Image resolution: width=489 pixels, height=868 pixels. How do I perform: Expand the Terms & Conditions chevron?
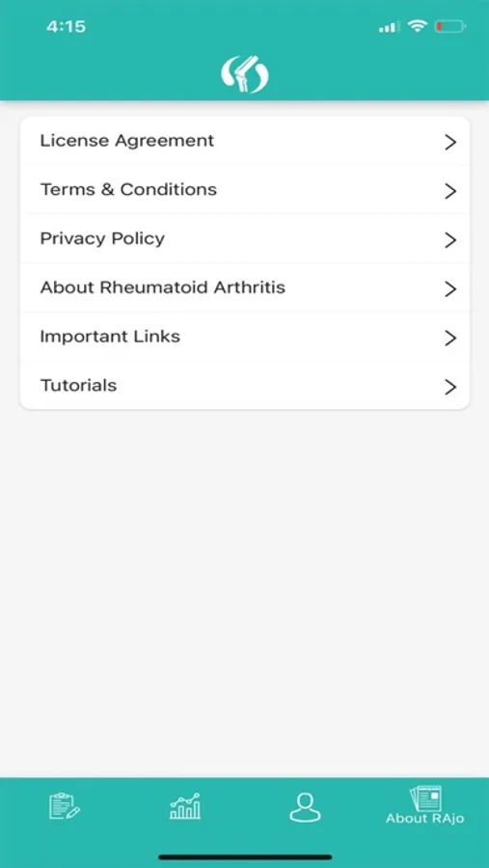[x=450, y=191]
